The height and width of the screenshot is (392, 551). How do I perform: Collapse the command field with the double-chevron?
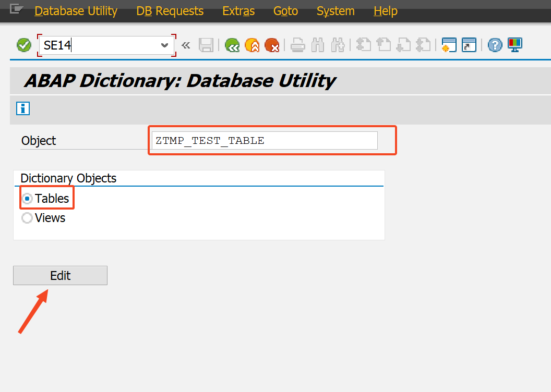[186, 45]
